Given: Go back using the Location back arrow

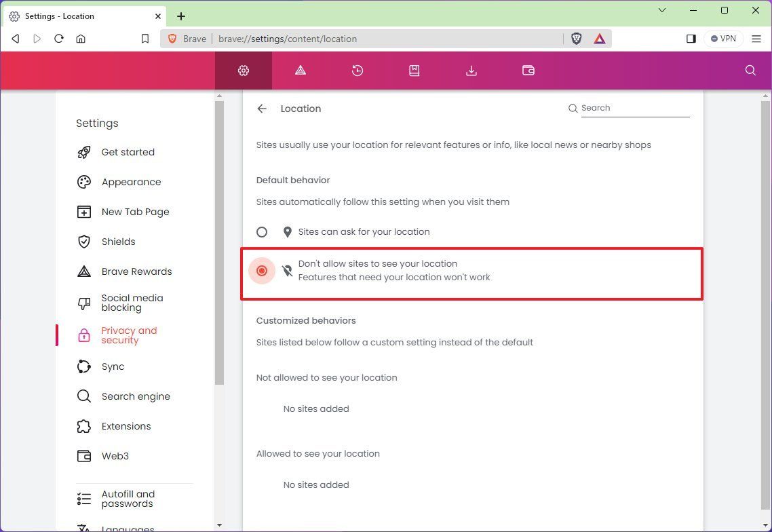Looking at the screenshot, I should (x=262, y=108).
